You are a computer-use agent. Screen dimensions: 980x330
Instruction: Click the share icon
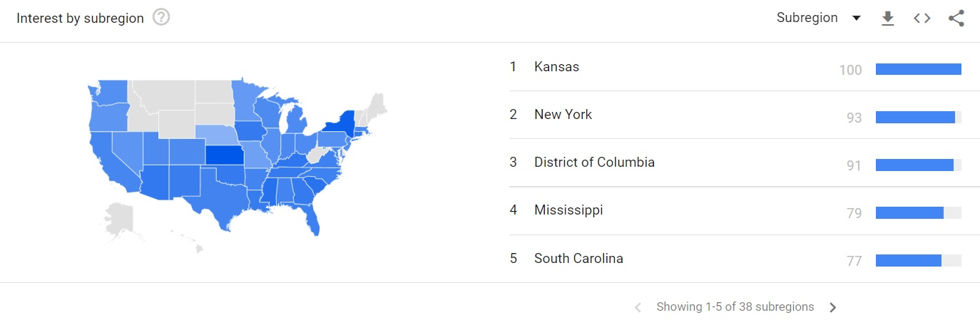pyautogui.click(x=956, y=19)
